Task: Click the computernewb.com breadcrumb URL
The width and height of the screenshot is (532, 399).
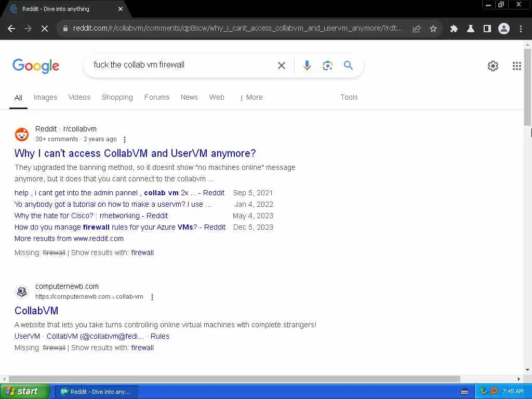Action: tap(89, 297)
